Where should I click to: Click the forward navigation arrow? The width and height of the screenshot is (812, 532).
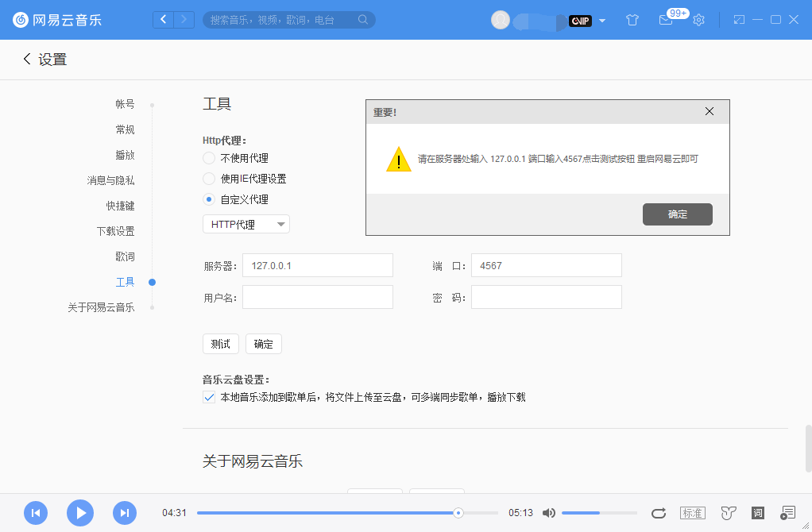point(185,19)
